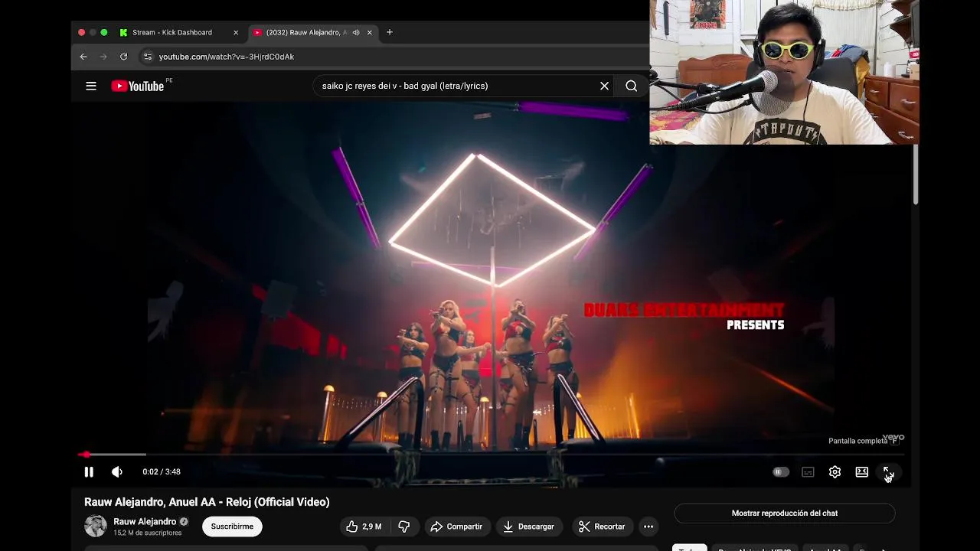This screenshot has height=551, width=980.
Task: Click the Dislike thumbs-down button
Action: pos(403,527)
